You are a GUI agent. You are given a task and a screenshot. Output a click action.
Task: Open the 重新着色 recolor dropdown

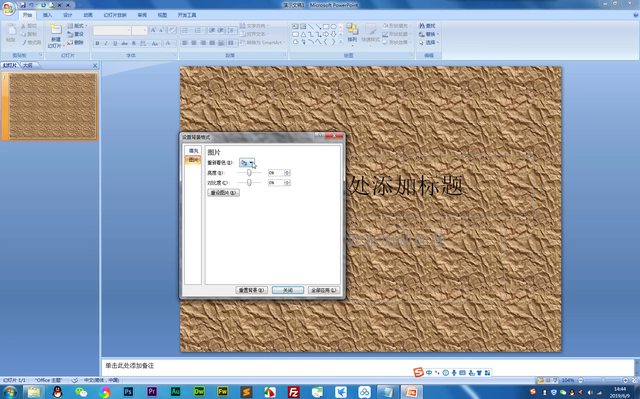click(247, 163)
